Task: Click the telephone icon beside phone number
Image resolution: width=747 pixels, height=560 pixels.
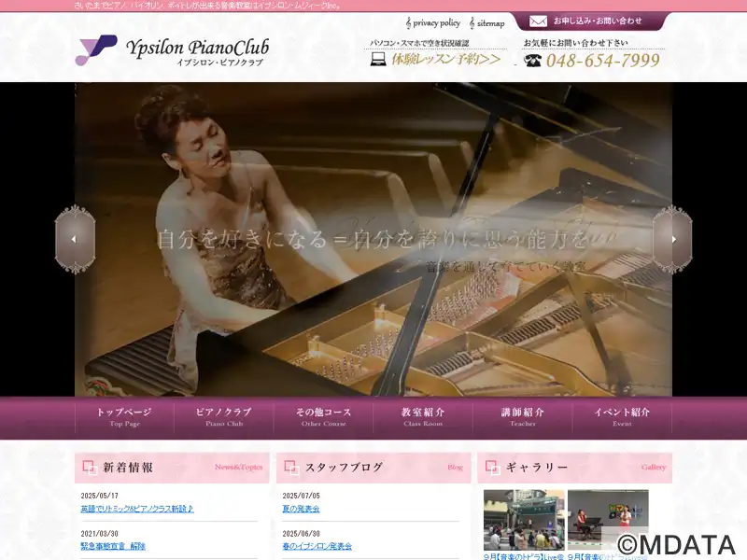Action: (532, 60)
